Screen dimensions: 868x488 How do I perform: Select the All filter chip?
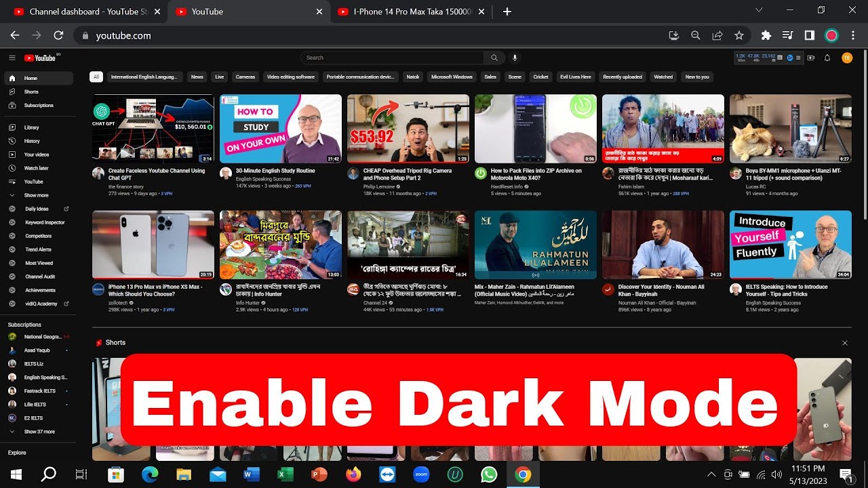(x=96, y=77)
